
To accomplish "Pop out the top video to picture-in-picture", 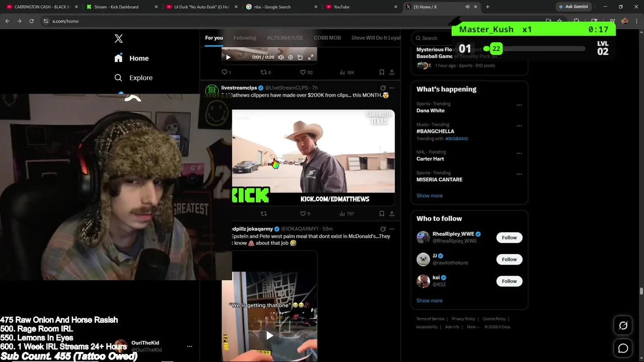I will (x=300, y=57).
